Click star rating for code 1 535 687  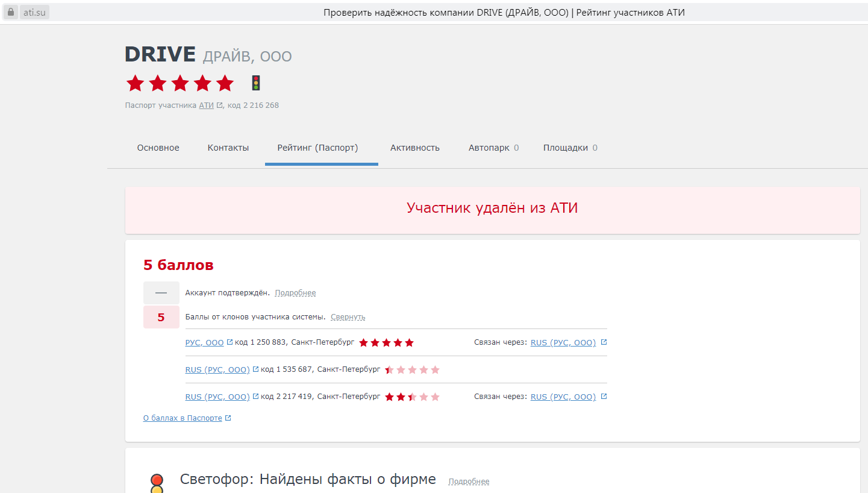[x=413, y=370]
